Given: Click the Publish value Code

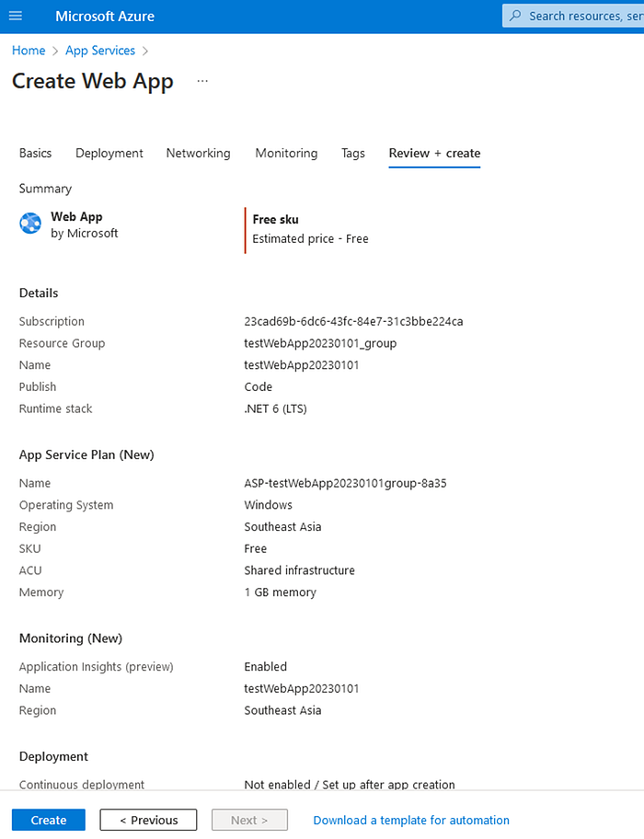Looking at the screenshot, I should point(259,387).
